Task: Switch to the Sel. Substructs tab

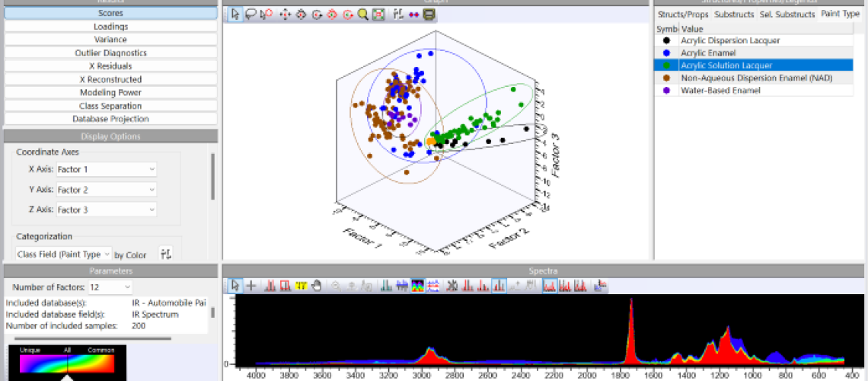Action: [788, 14]
